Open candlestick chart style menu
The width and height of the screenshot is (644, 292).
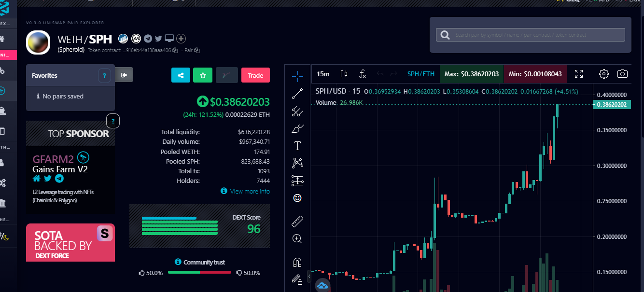[344, 74]
